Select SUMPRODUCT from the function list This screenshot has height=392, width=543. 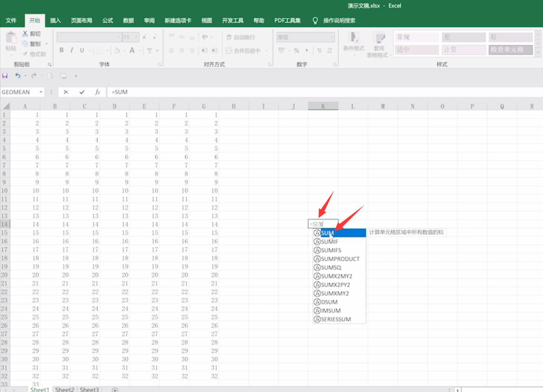tap(339, 259)
